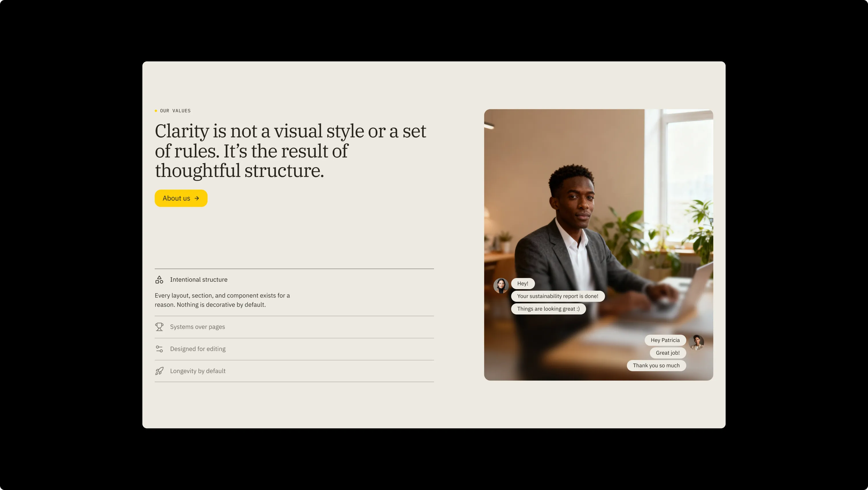
Task: Click the OUR VALUES label
Action: pos(175,111)
